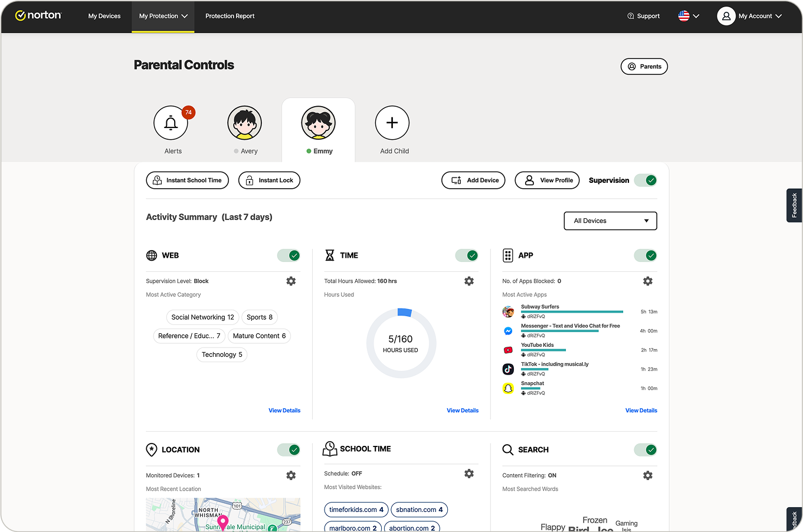Open the All Devices dropdown
The image size is (803, 532).
click(x=611, y=221)
